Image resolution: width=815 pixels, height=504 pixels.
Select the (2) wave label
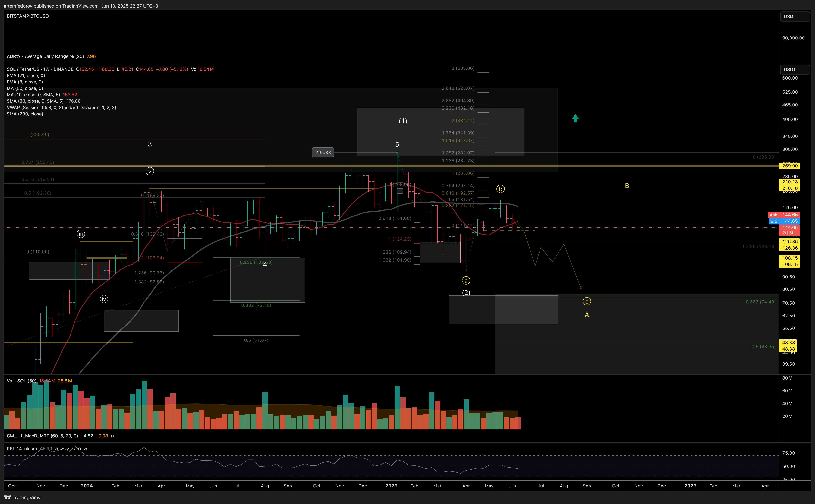click(x=466, y=293)
